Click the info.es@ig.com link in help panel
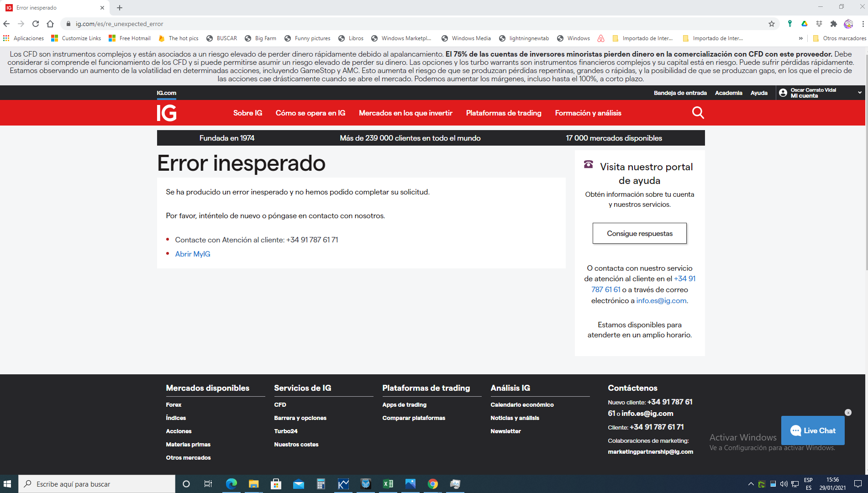868x493 pixels. point(661,300)
